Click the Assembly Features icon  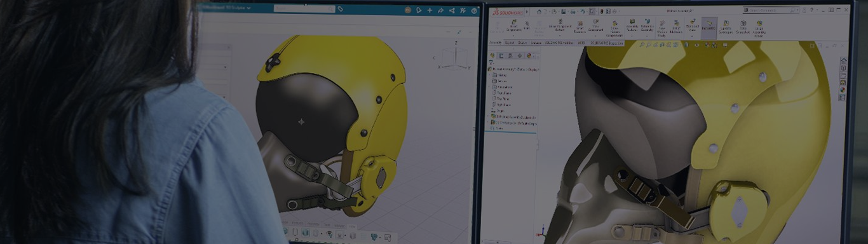632,25
